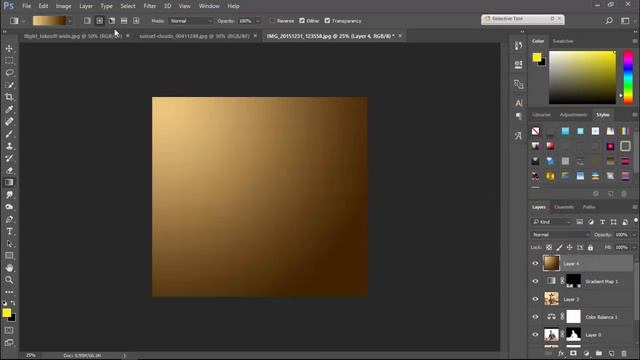Switch to the Adjustments tab

click(573, 115)
